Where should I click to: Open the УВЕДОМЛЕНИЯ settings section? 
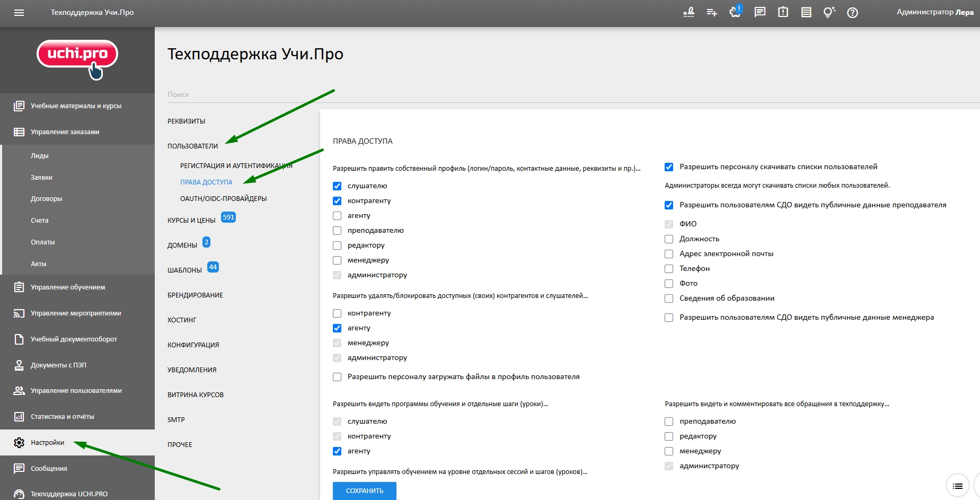click(x=192, y=370)
